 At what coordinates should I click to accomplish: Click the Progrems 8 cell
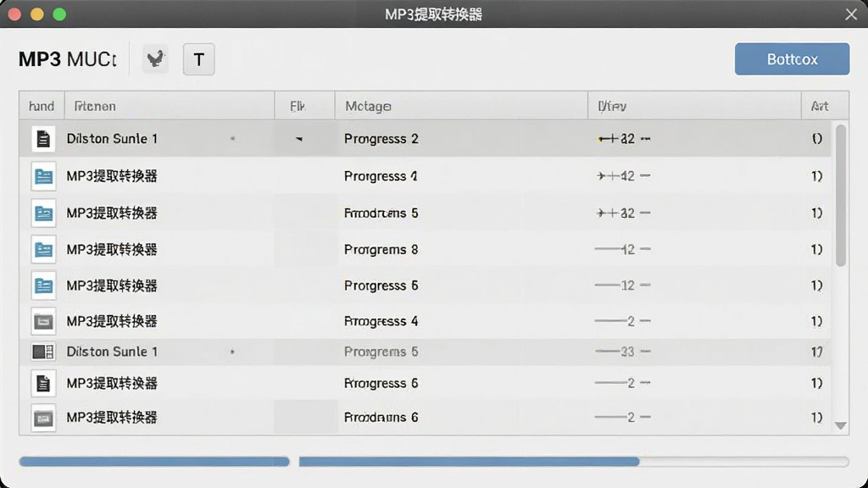pos(381,250)
